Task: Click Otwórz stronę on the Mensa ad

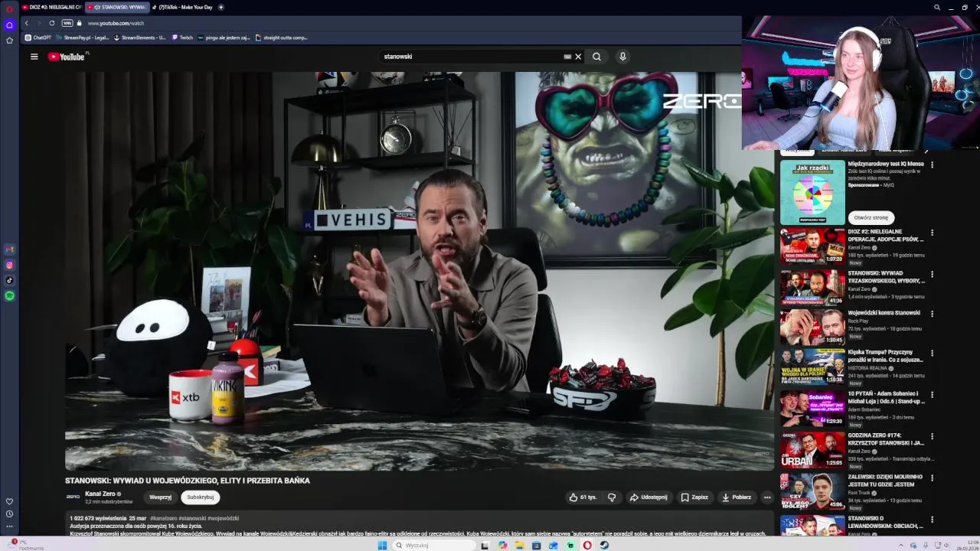Action: [871, 217]
